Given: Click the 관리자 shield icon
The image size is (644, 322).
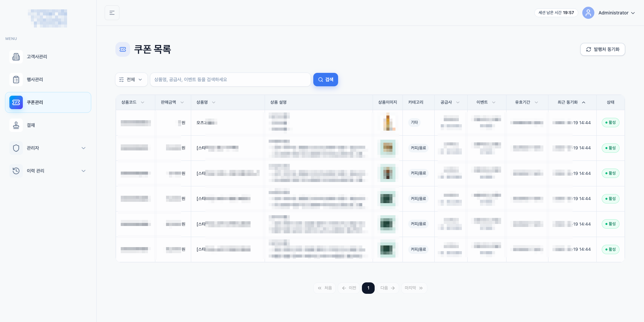Looking at the screenshot, I should click(16, 148).
